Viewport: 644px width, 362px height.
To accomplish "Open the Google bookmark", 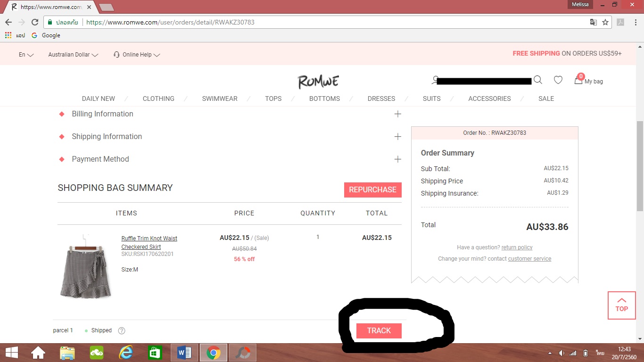I will [x=46, y=35].
